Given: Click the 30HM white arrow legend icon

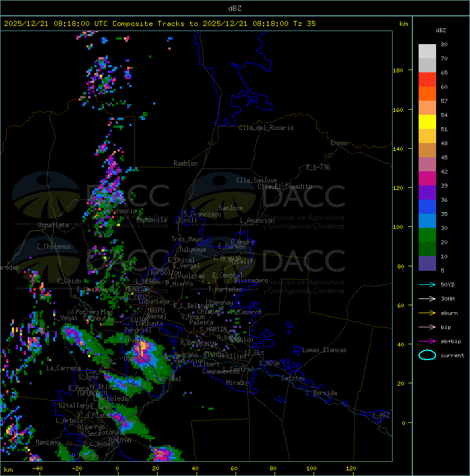Looking at the screenshot, I should tap(427, 299).
